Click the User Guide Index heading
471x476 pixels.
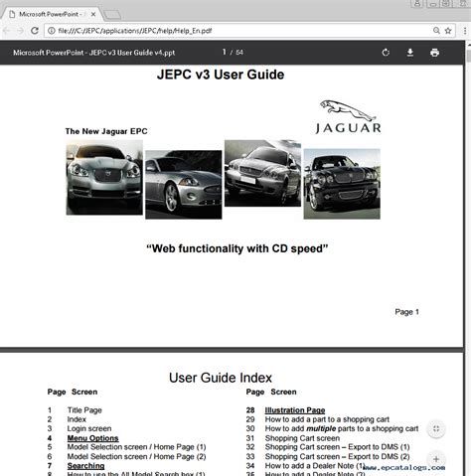(x=221, y=378)
